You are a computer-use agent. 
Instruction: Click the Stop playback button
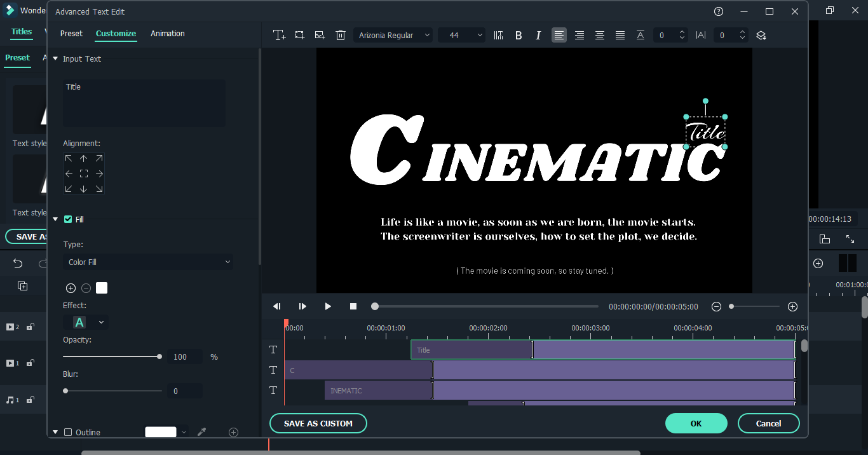353,306
